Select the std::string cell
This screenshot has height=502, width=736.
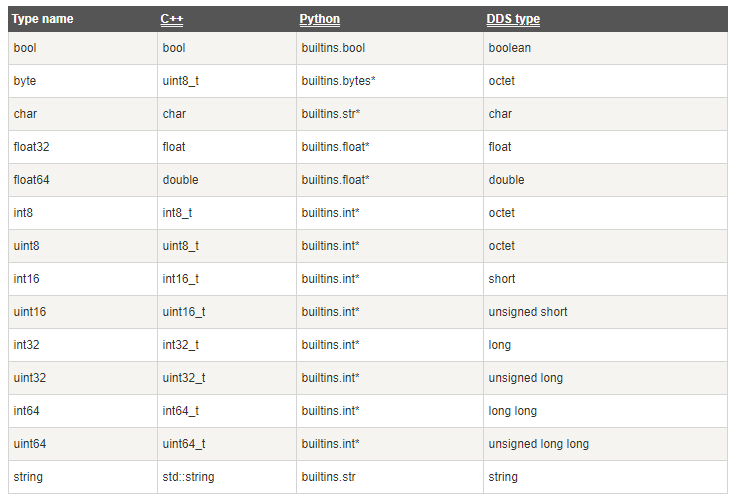188,477
